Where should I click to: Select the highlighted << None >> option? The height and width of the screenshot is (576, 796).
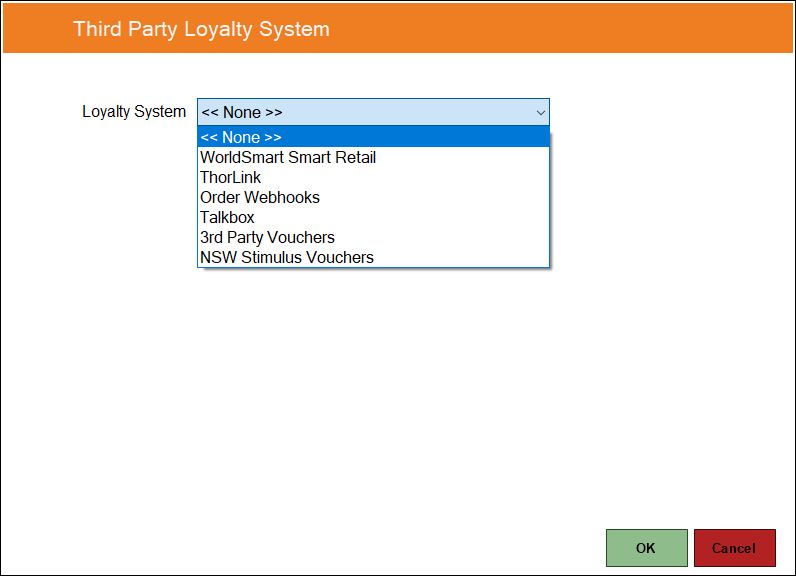[373, 137]
